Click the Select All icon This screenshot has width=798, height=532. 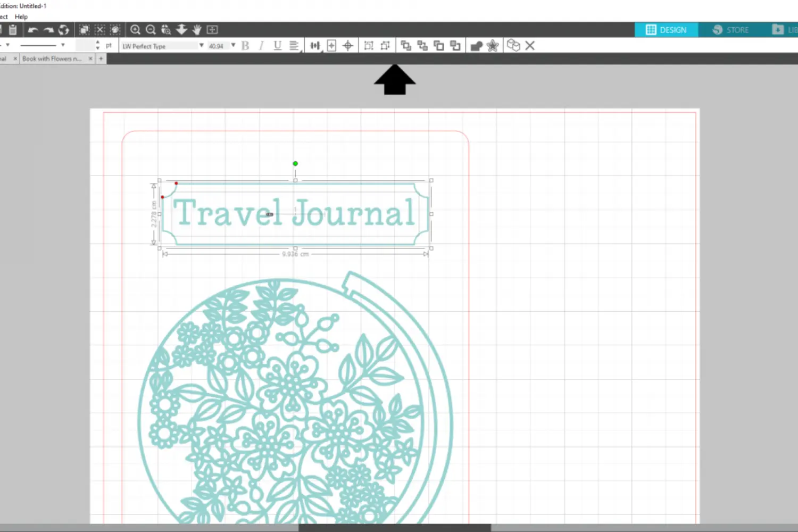click(84, 30)
